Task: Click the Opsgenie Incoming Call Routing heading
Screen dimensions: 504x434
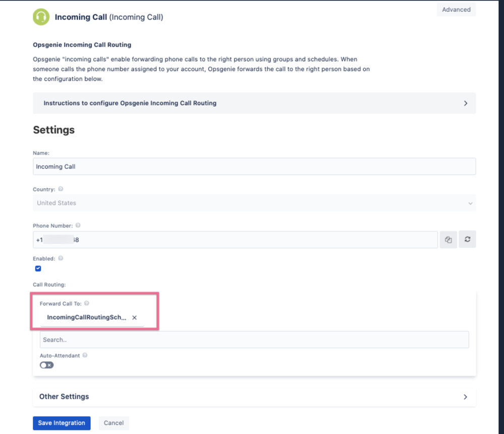Action: 82,45
